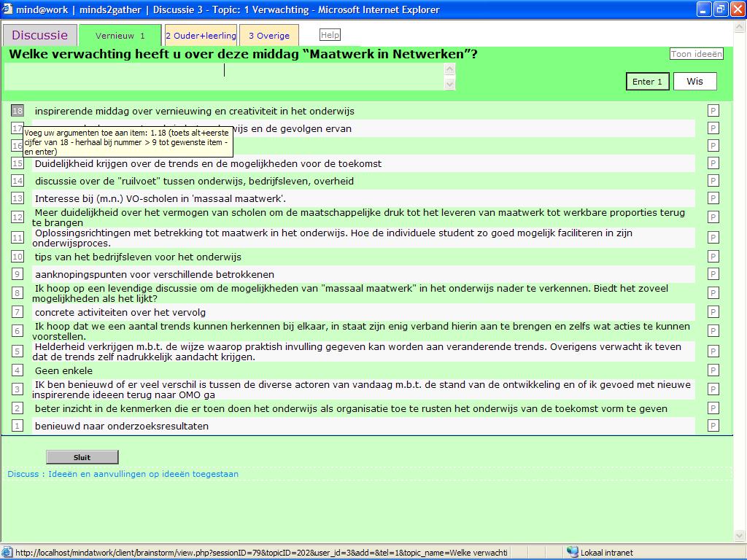Click the page scrollbar up arrow
This screenshot has height=560, width=747.
tap(740, 27)
